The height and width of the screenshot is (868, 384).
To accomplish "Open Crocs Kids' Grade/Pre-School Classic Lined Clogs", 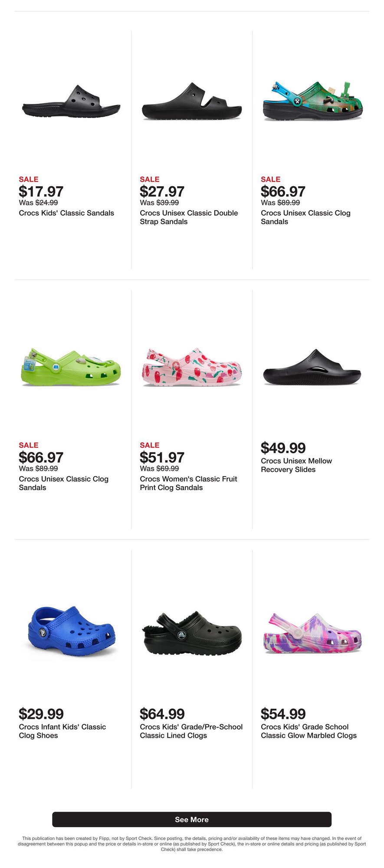I will (191, 731).
